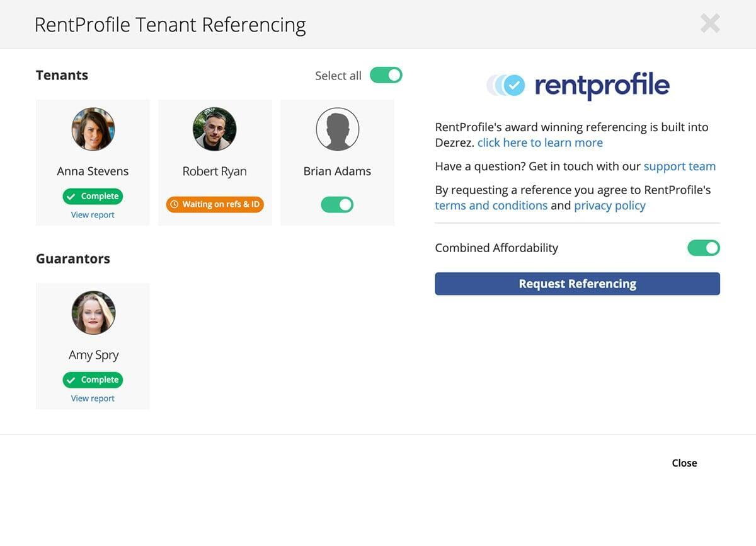Screen dimensions: 756x546
Task: Open click here to learn more link
Action: 540,142
